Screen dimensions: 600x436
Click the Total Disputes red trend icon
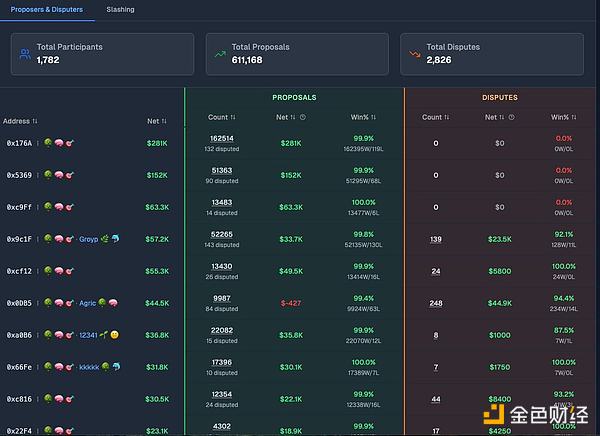pos(414,53)
